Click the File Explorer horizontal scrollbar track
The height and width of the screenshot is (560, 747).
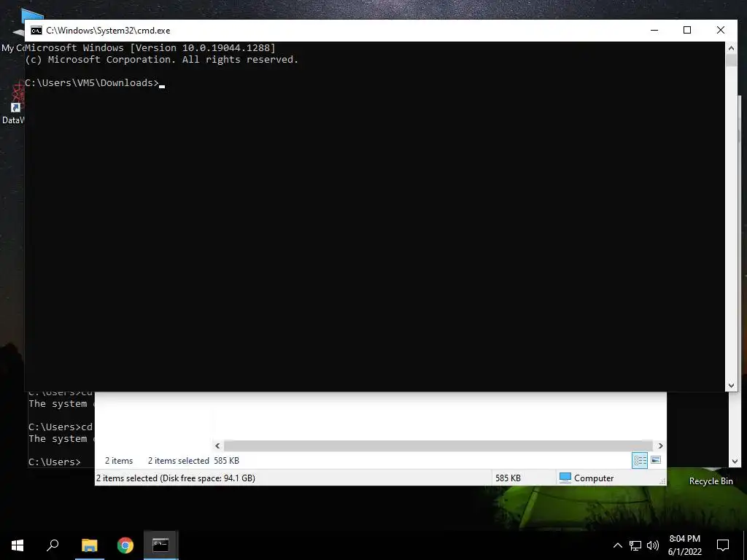(x=438, y=446)
